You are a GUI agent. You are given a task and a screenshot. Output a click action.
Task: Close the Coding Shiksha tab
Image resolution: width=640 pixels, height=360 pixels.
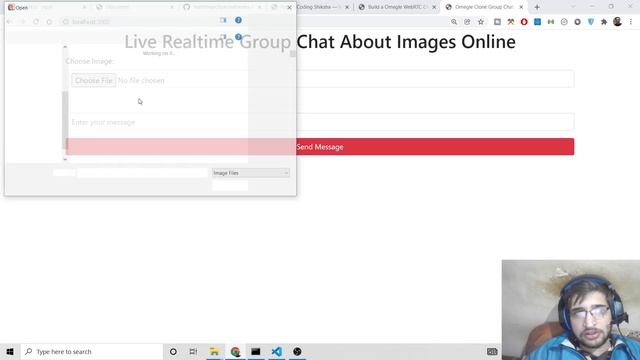347,7
